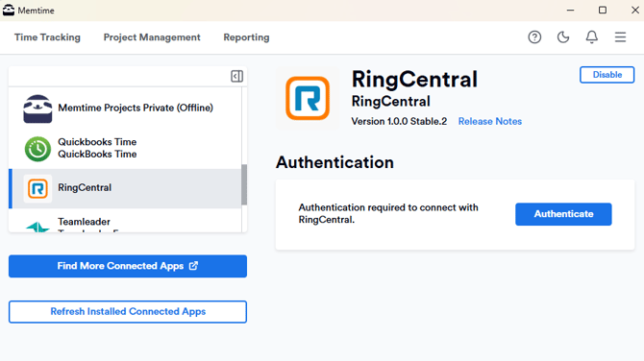Open the help question mark icon
This screenshot has height=361, width=644.
pos(534,37)
